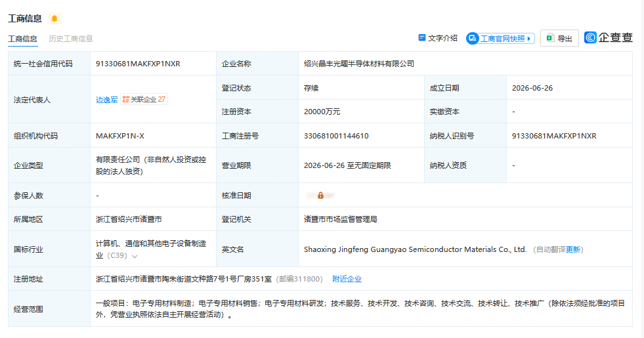644x338 pixels.
Task: Click the 自动翻译 note text
Action: pyautogui.click(x=551, y=249)
